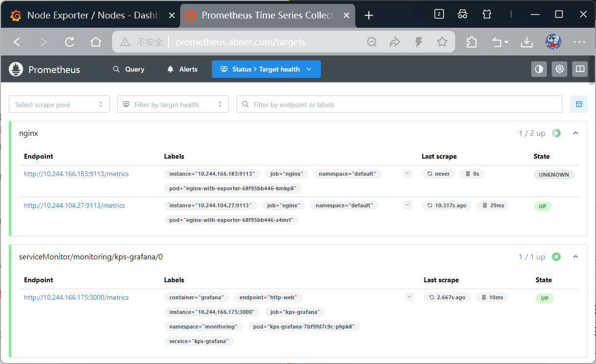The width and height of the screenshot is (596, 364).
Task: Switch to Node Exporter / Nodes tab
Action: coord(91,16)
